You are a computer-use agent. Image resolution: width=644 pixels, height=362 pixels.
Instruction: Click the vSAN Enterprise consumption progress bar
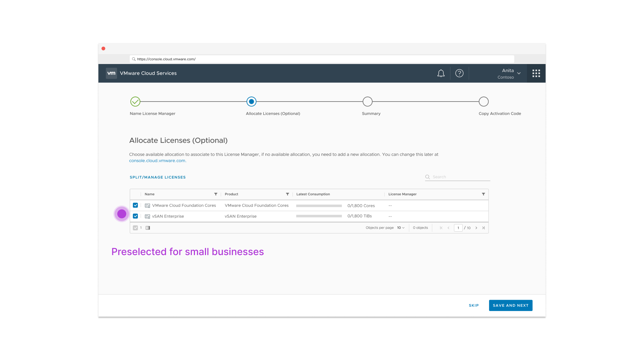tap(319, 216)
